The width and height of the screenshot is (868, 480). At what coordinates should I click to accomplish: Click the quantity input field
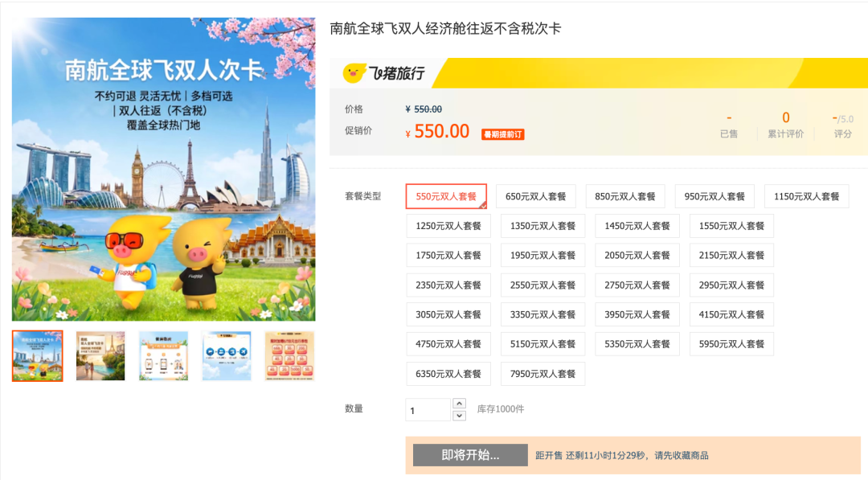pyautogui.click(x=428, y=410)
